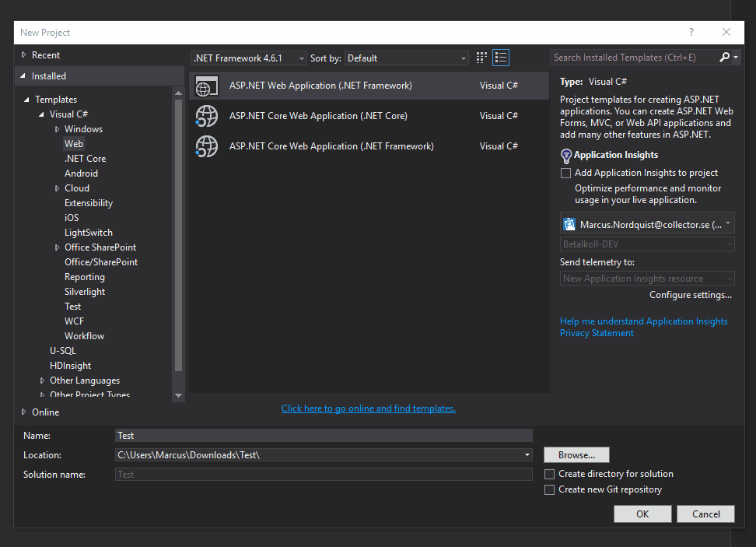Image resolution: width=756 pixels, height=547 pixels.
Task: Expand the Other Languages tree node
Action: coord(42,380)
